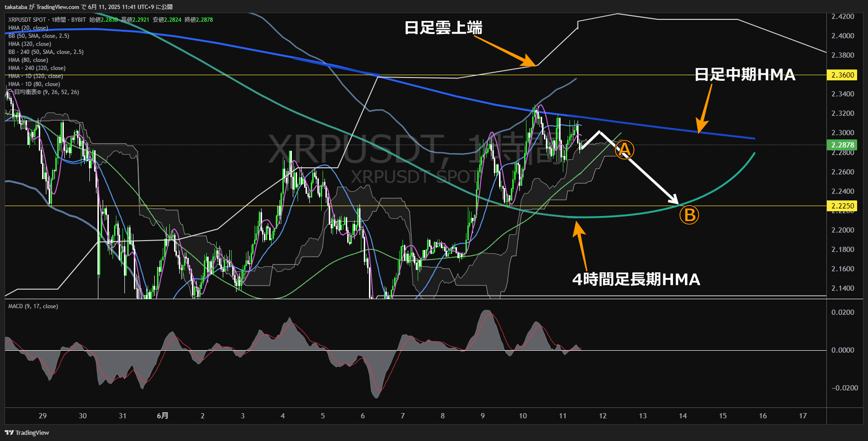
Task: Click date 17 on the time axis
Action: [x=803, y=416]
